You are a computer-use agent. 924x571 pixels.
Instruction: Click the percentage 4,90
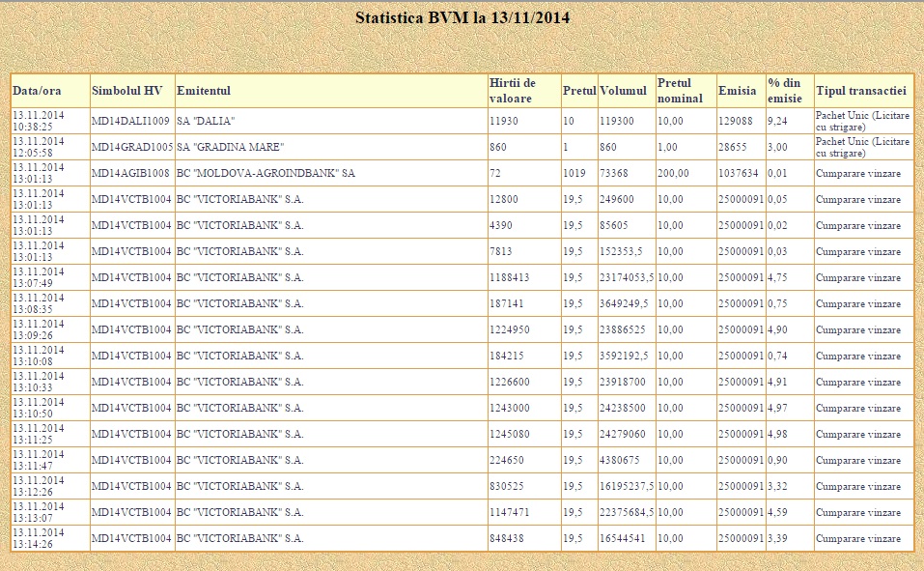coord(777,329)
